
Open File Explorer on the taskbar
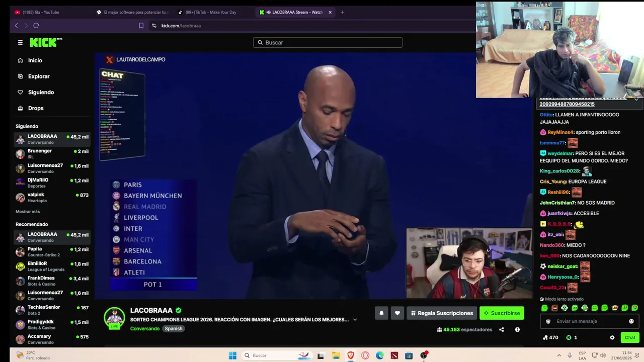[x=336, y=355]
